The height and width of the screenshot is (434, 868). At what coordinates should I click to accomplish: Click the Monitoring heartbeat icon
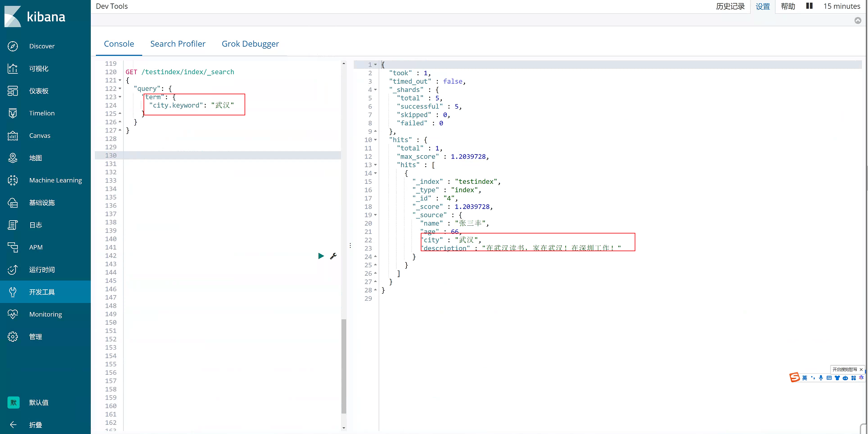coord(13,314)
